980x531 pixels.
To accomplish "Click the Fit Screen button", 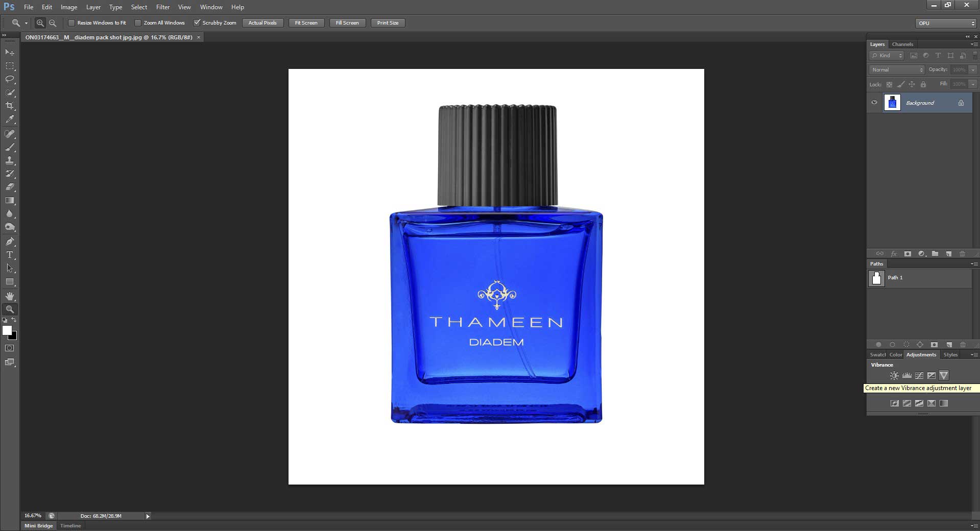I will coord(305,22).
